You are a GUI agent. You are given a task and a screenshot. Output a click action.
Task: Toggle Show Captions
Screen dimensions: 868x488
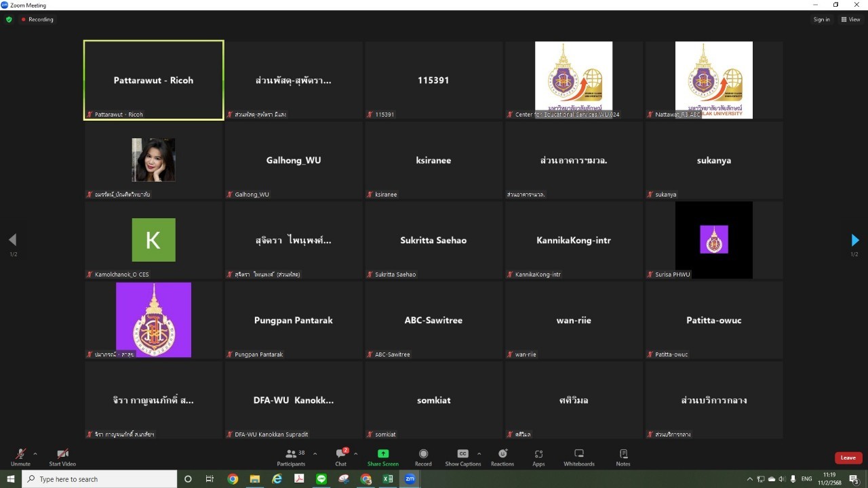tap(462, 457)
